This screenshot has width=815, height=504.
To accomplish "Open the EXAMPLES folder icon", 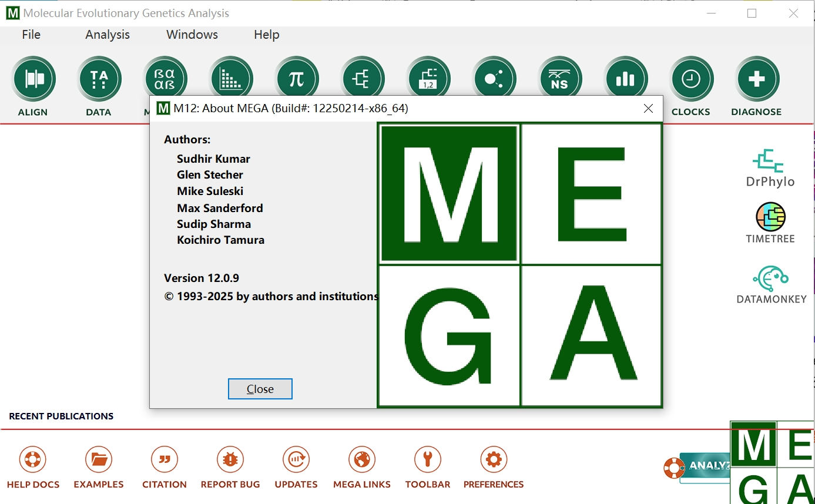I will [99, 459].
